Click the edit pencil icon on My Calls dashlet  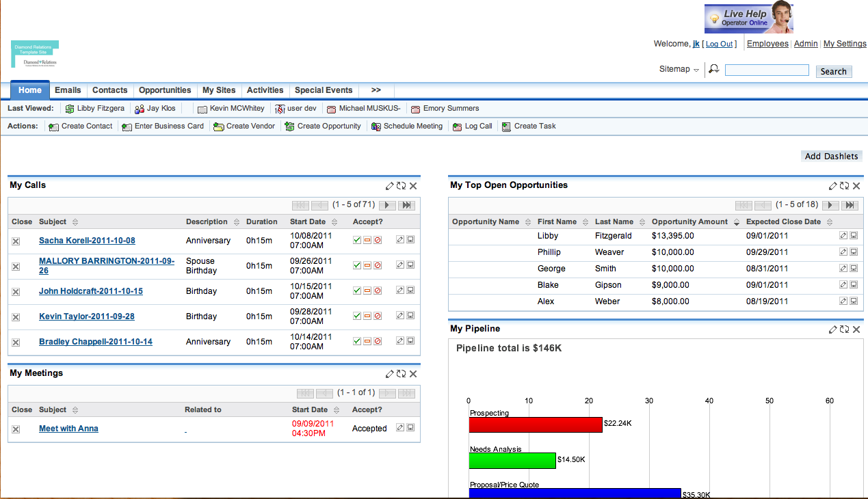tap(390, 186)
